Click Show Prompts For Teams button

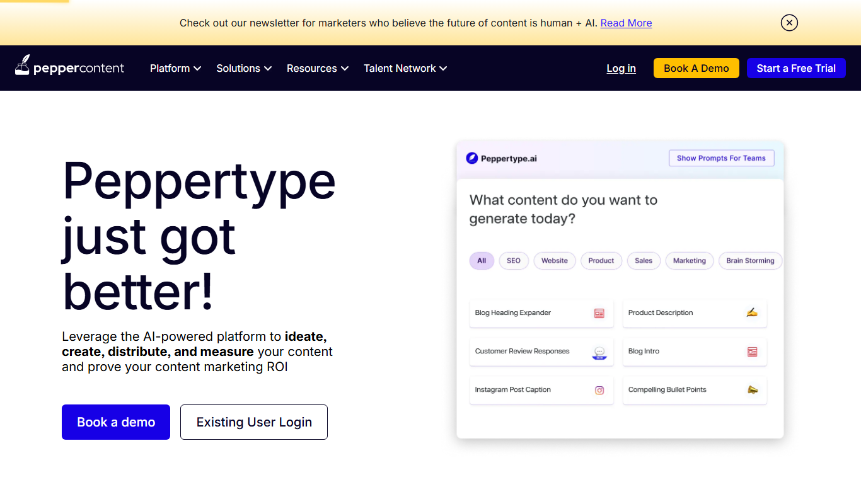coord(721,158)
